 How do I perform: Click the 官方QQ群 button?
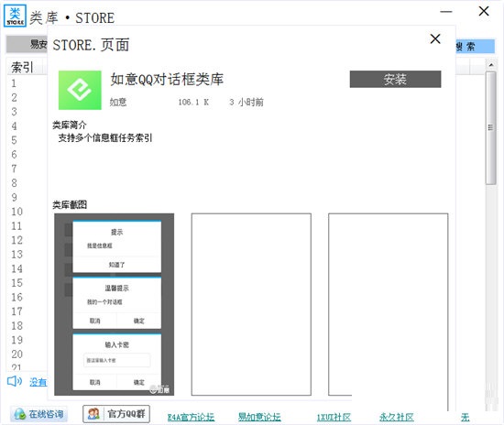(116, 414)
